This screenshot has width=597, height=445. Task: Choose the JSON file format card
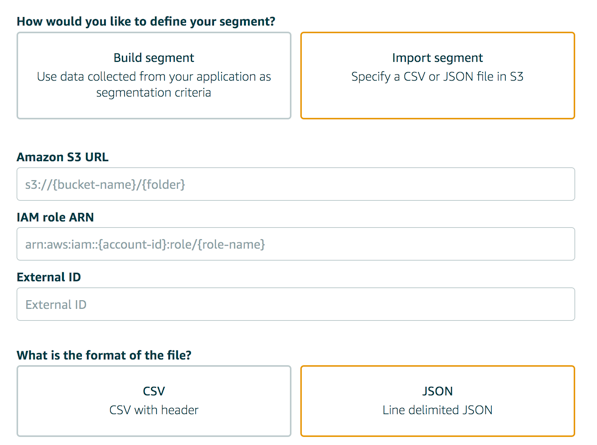pyautogui.click(x=437, y=401)
